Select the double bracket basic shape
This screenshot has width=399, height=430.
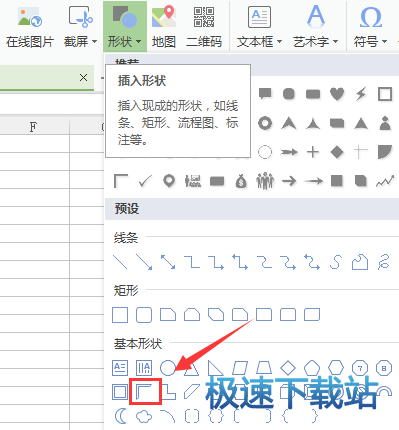192,416
